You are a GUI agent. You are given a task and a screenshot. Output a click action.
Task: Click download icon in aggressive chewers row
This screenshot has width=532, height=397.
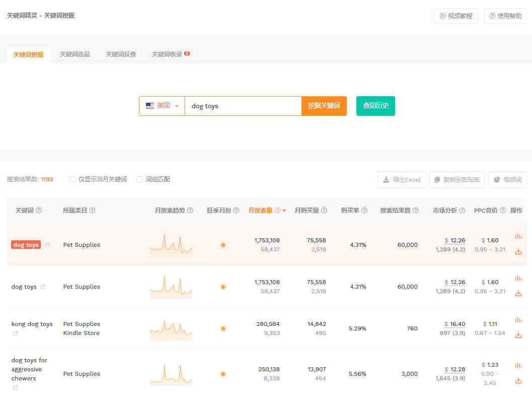click(x=518, y=381)
